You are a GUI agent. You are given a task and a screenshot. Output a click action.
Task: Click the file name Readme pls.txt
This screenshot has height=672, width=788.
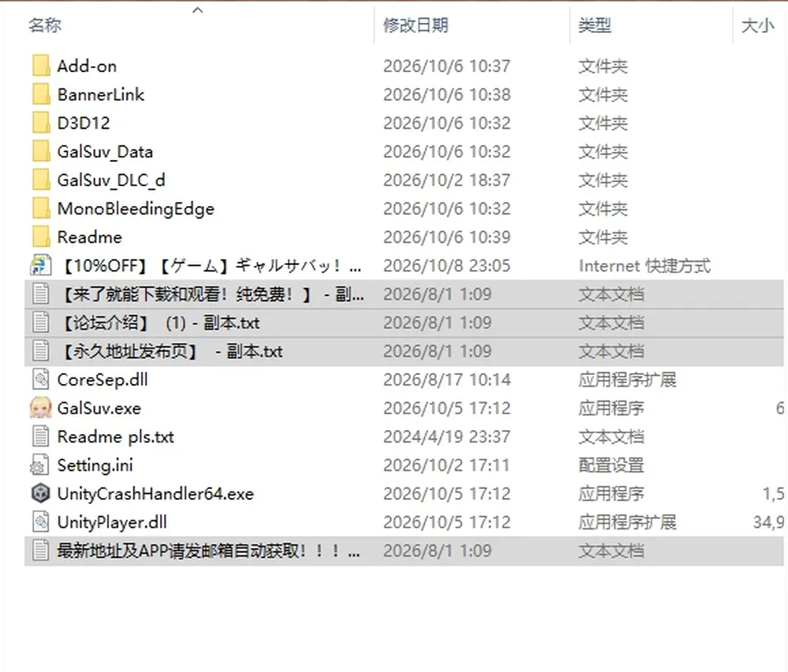point(116,437)
